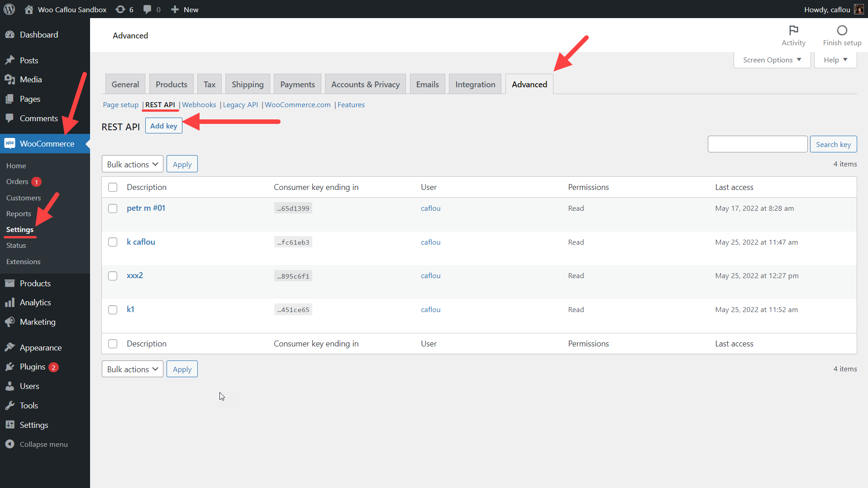The height and width of the screenshot is (488, 868).
Task: Click the Add key button
Action: point(163,126)
